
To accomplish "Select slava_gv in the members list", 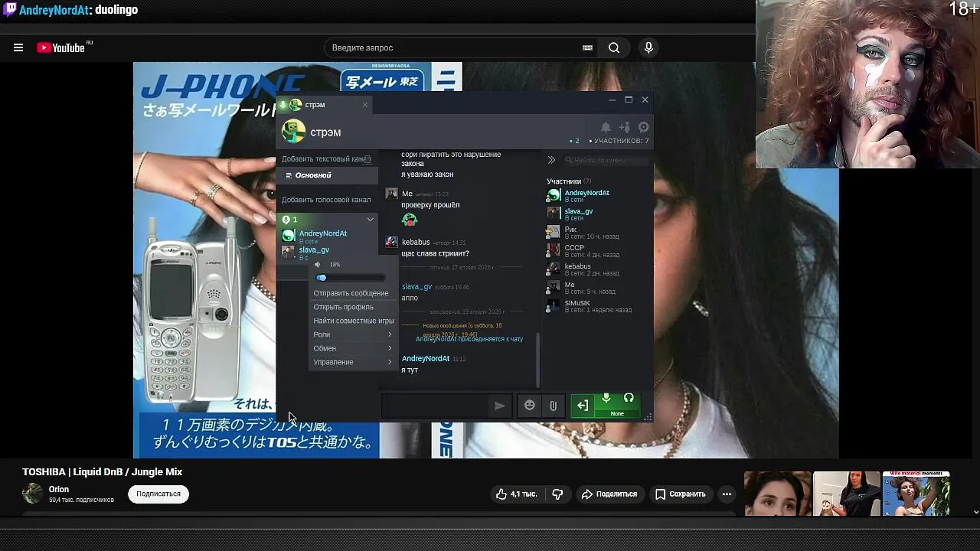I will click(578, 211).
